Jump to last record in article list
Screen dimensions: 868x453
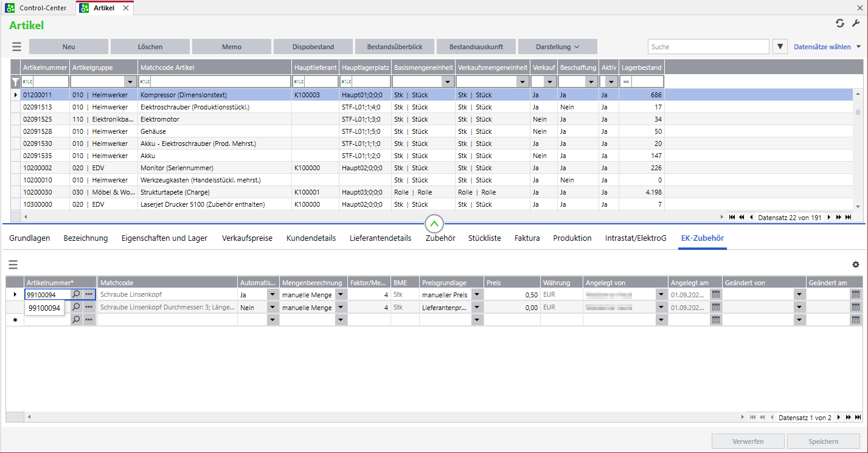click(848, 217)
